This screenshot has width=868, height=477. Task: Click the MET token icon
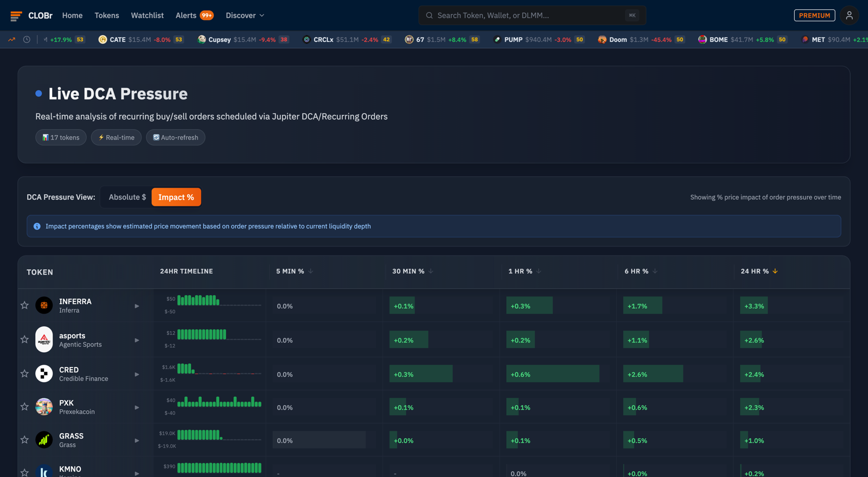(x=805, y=40)
